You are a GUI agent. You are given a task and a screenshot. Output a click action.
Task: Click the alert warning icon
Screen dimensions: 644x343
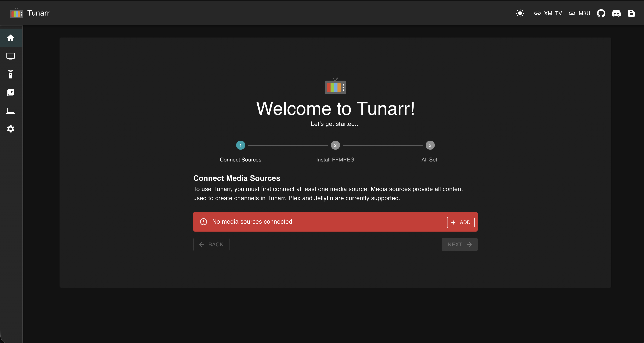(x=204, y=222)
